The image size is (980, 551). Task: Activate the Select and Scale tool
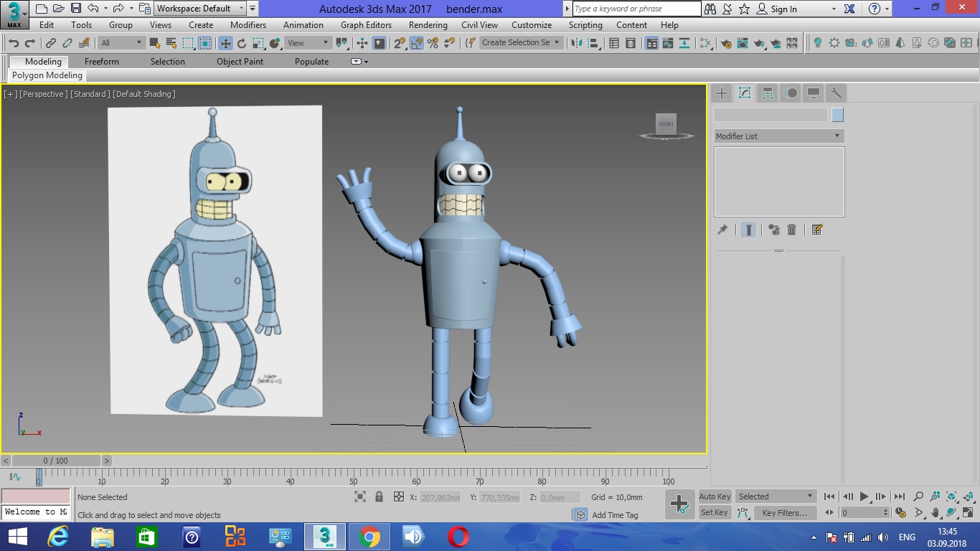click(258, 43)
